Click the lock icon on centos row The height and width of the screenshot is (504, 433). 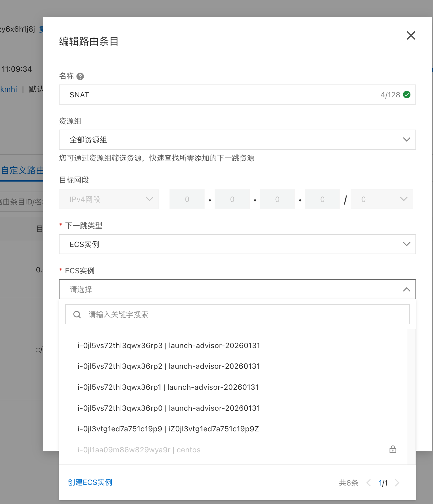(393, 450)
